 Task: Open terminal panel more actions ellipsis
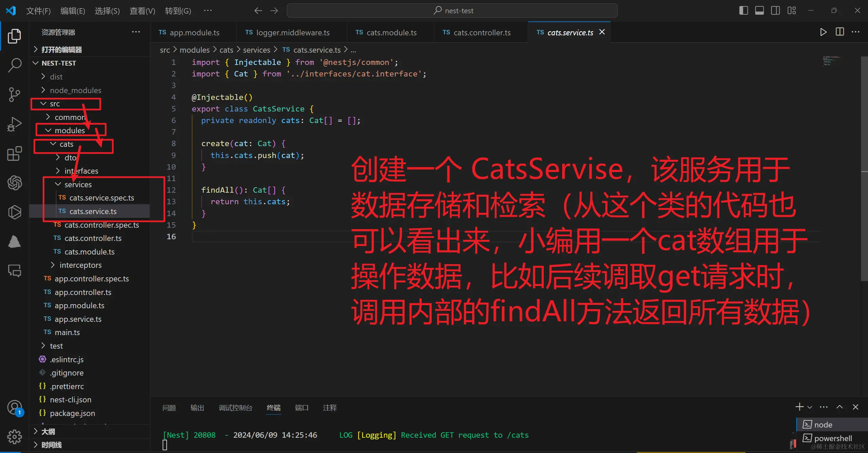(x=824, y=407)
